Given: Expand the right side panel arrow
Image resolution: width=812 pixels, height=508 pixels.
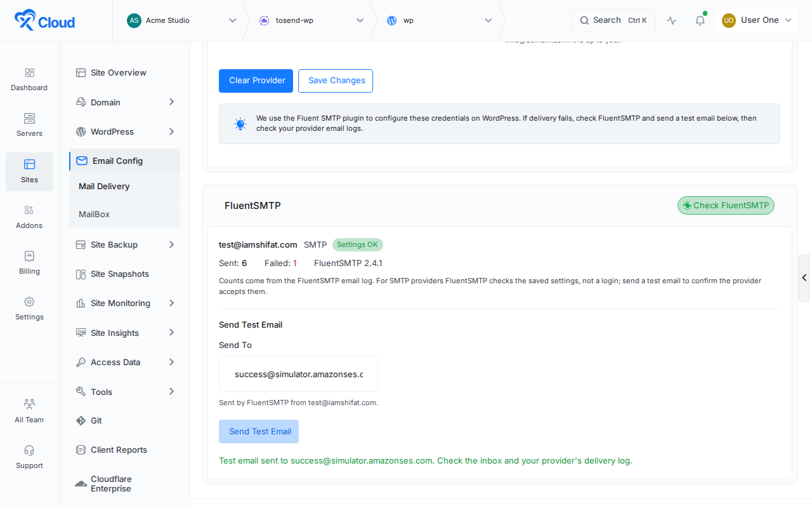Looking at the screenshot, I should pos(804,277).
